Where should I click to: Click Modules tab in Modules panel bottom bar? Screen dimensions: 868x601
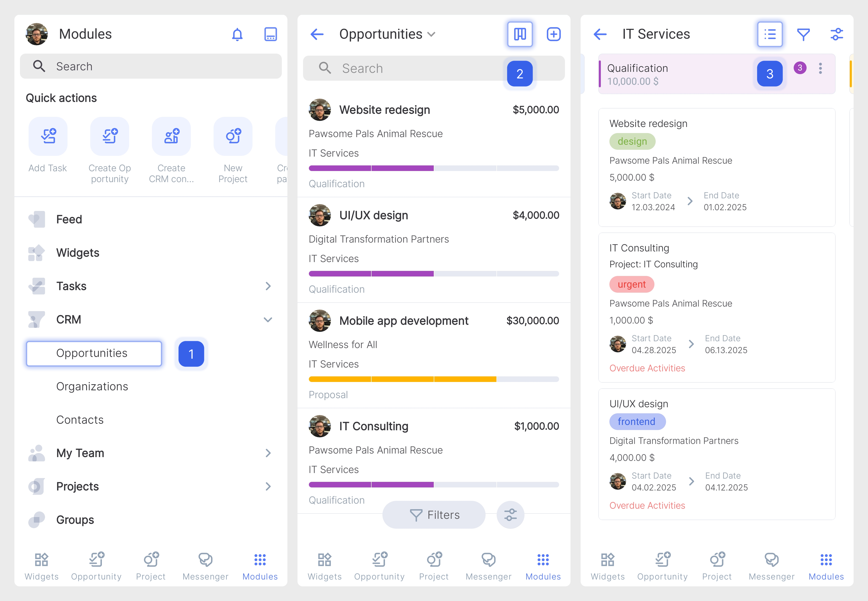point(260,566)
